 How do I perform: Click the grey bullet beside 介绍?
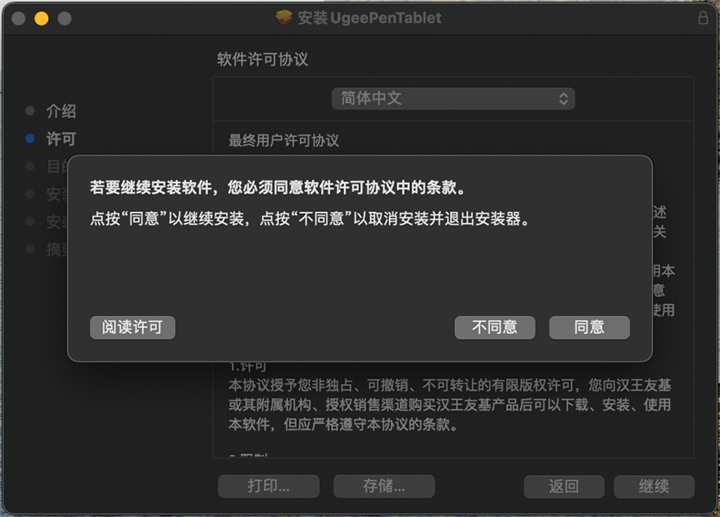coord(30,111)
